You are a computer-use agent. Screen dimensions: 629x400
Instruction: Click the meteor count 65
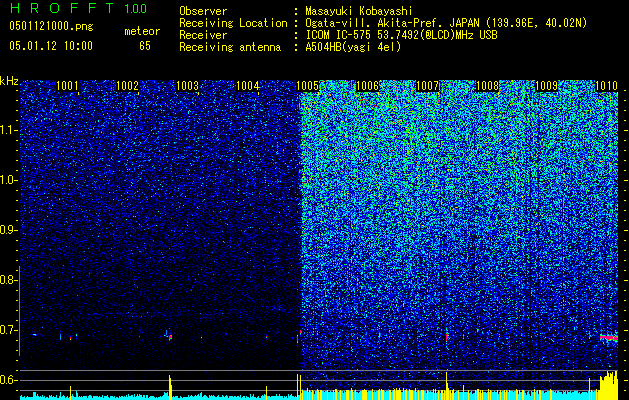[145, 46]
